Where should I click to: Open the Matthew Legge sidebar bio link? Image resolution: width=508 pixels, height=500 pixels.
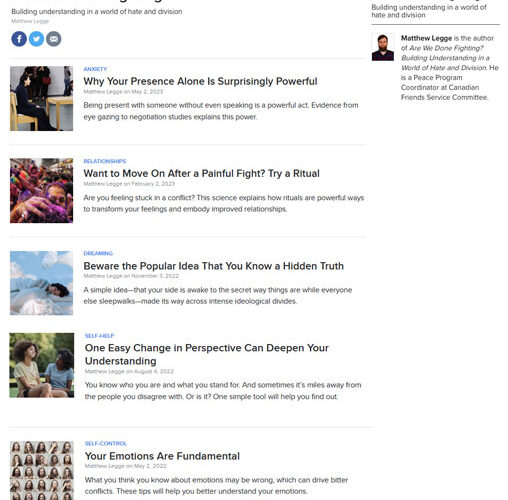426,38
